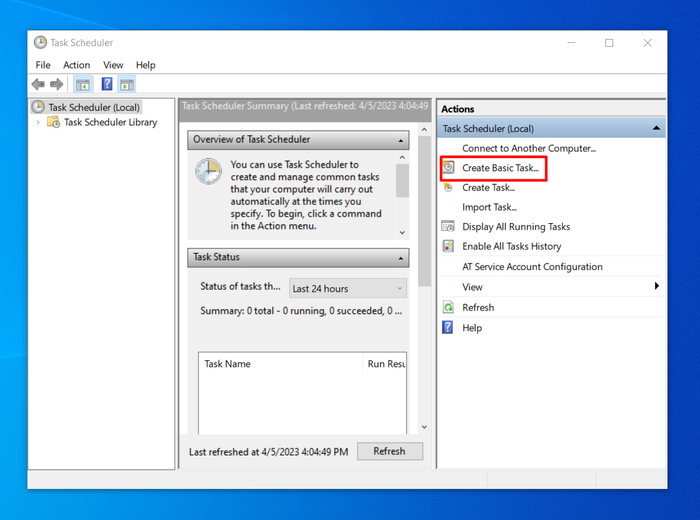The height and width of the screenshot is (520, 700).
Task: Click the Enable All Tasks History icon
Action: 448,246
